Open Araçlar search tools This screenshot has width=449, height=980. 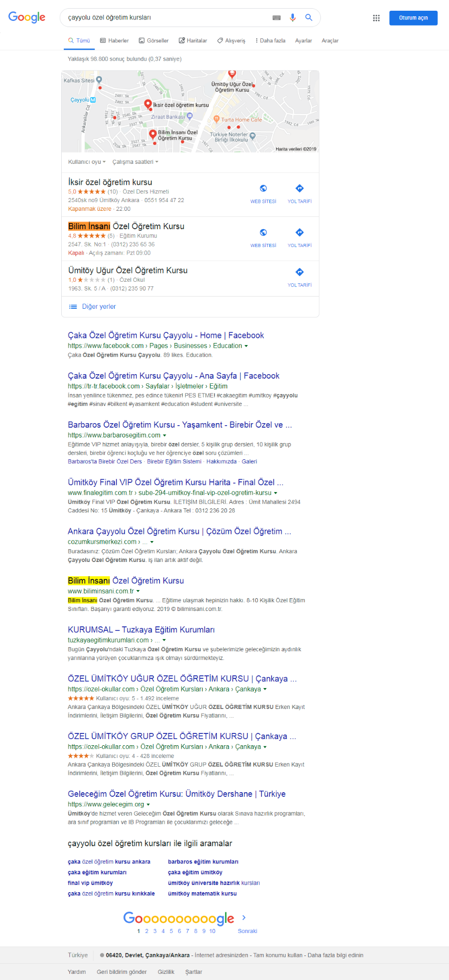point(330,40)
